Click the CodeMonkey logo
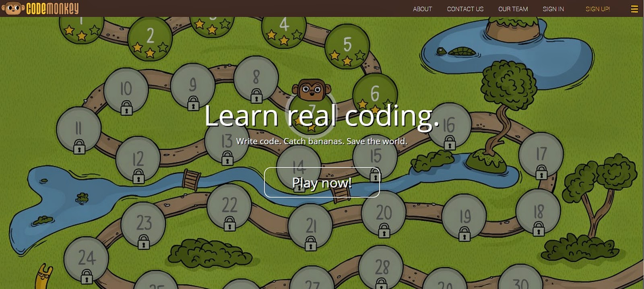This screenshot has height=289, width=644. pyautogui.click(x=40, y=8)
